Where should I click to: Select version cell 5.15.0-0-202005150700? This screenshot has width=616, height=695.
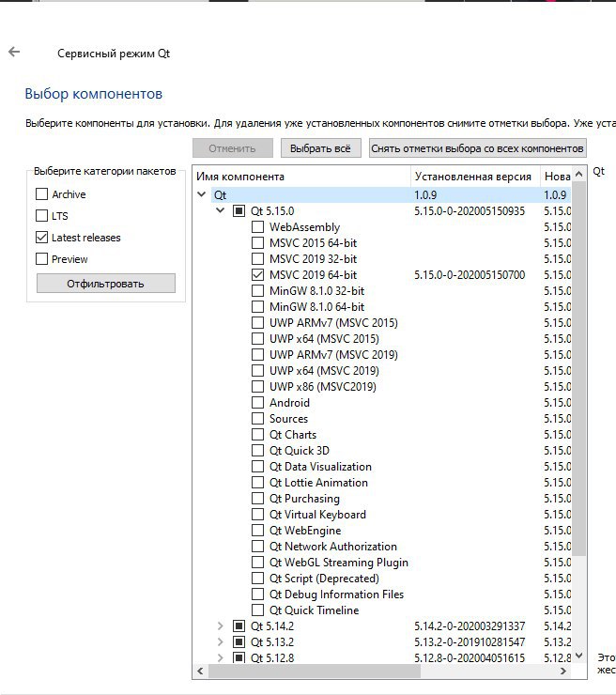[x=470, y=275]
